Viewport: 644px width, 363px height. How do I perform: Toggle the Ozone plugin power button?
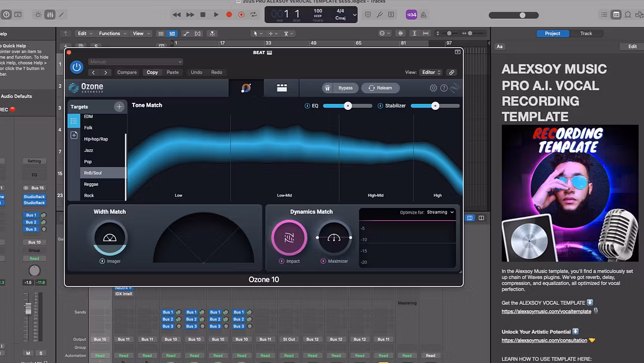76,67
